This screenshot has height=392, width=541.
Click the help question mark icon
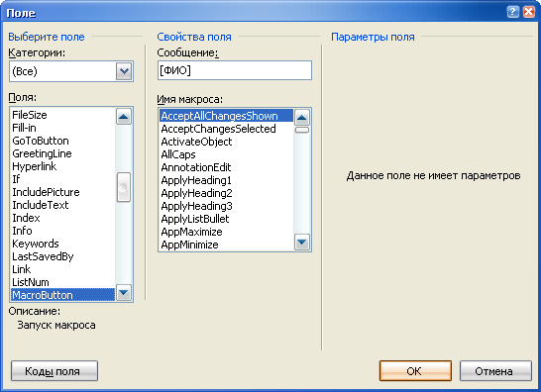point(513,12)
